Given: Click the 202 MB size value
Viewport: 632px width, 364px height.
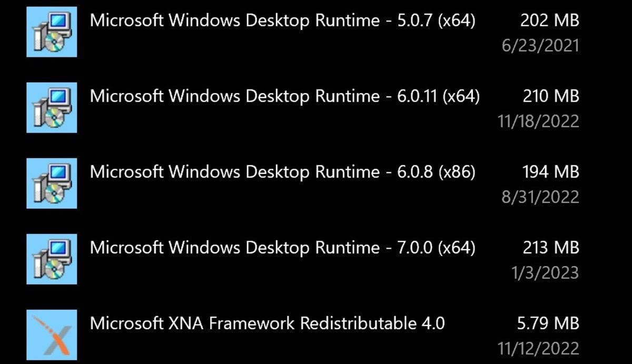Looking at the screenshot, I should pyautogui.click(x=549, y=21).
